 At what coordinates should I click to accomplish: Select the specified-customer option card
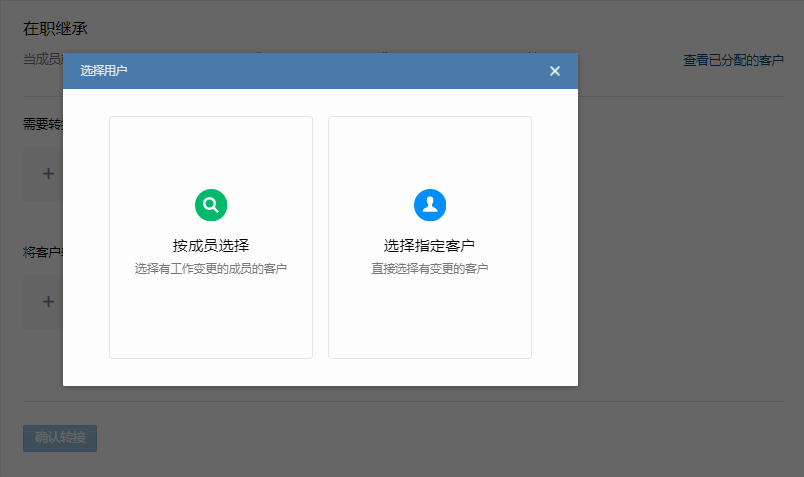pos(429,320)
